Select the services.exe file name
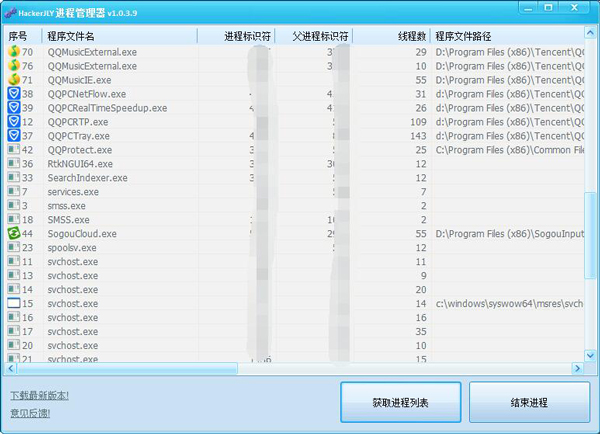600x434 pixels. tap(73, 192)
